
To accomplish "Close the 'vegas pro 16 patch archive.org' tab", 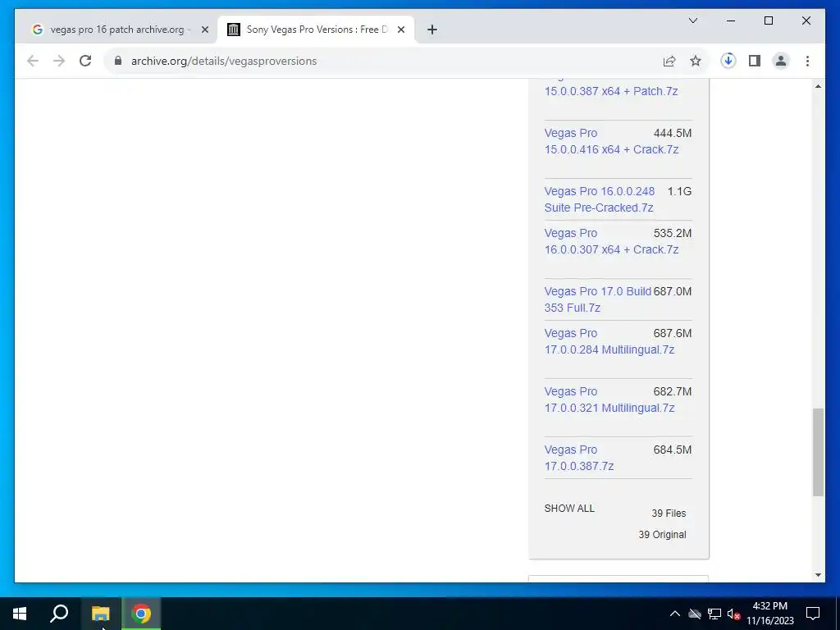I will (204, 30).
